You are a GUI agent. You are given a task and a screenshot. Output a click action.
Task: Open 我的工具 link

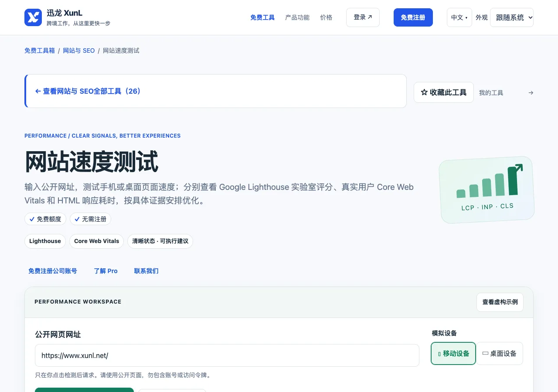491,93
